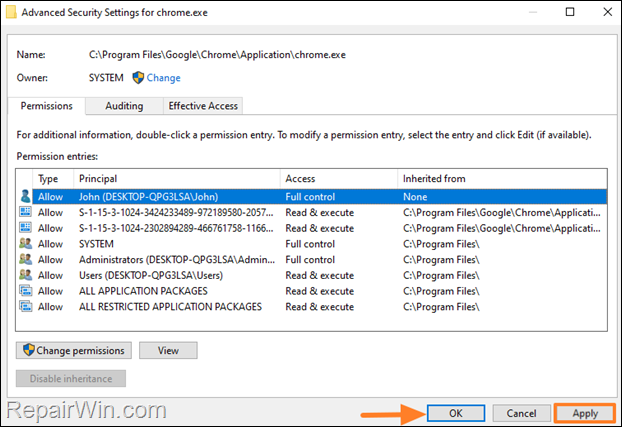Click the package icon for the S-1-15-3-1024-2302894289 entry
The image size is (622, 427).
coord(25,228)
